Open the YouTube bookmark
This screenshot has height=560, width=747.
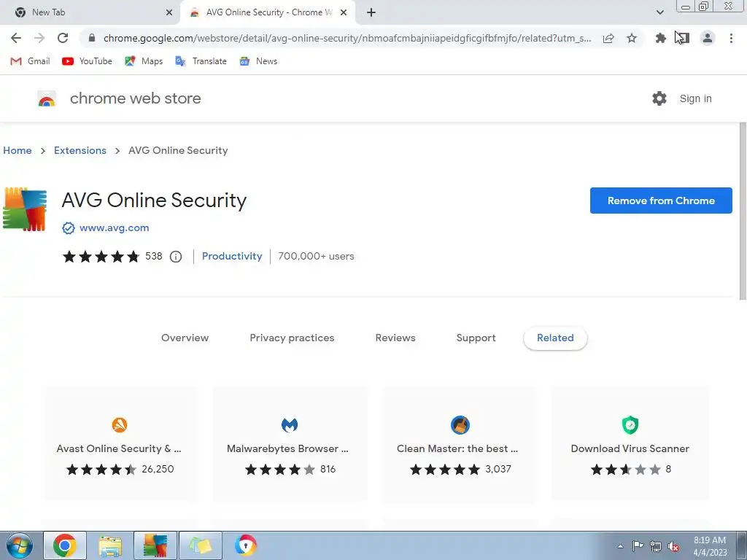88,61
